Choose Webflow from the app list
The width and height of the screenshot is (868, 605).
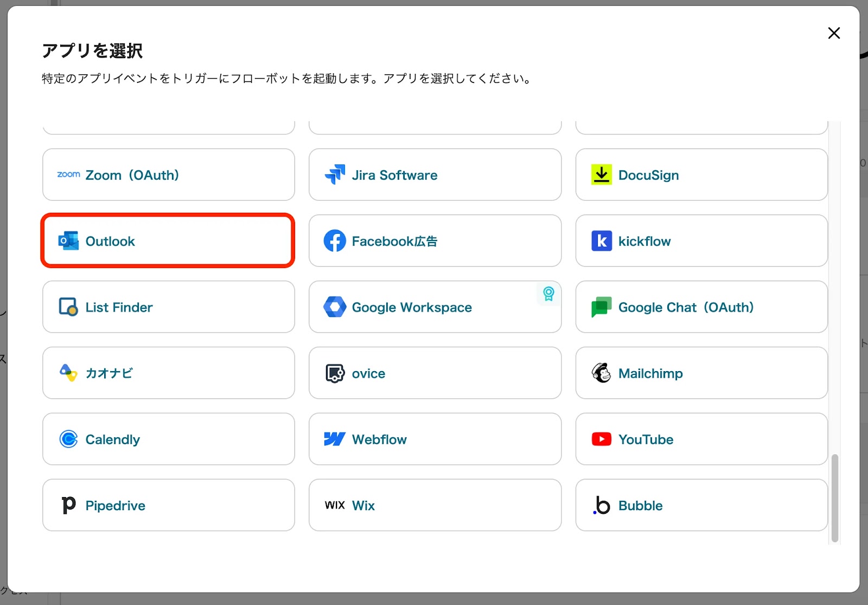(435, 440)
